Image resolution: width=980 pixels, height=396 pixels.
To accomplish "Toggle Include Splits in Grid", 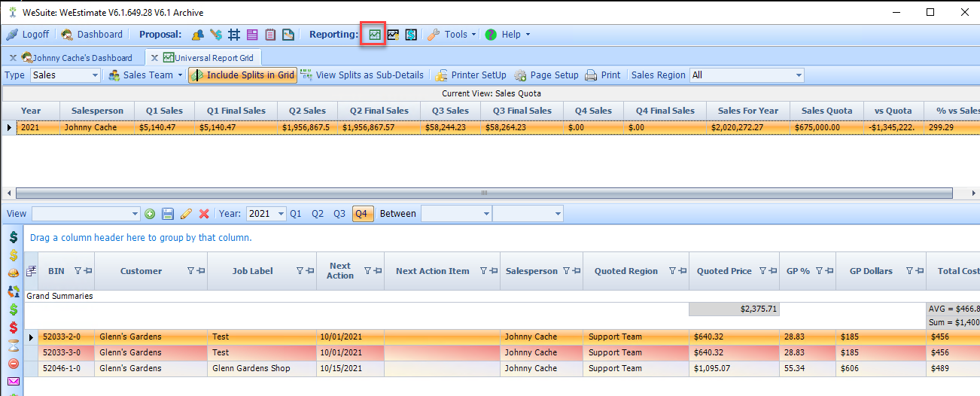I will [x=242, y=75].
